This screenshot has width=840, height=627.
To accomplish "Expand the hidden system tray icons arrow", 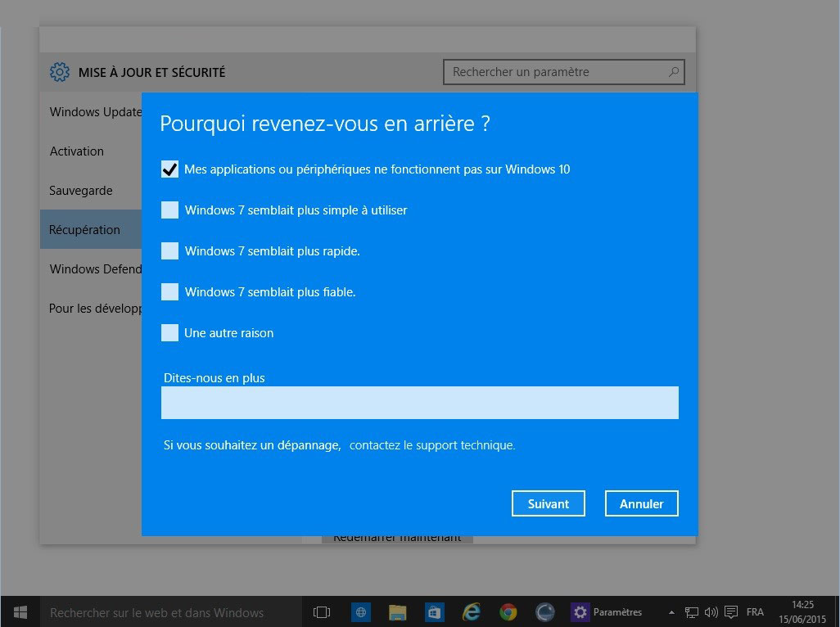I will (x=672, y=612).
